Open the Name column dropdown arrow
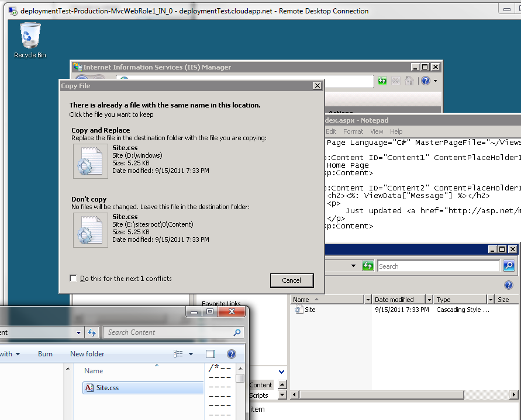This screenshot has height=420, width=521. tap(368, 300)
